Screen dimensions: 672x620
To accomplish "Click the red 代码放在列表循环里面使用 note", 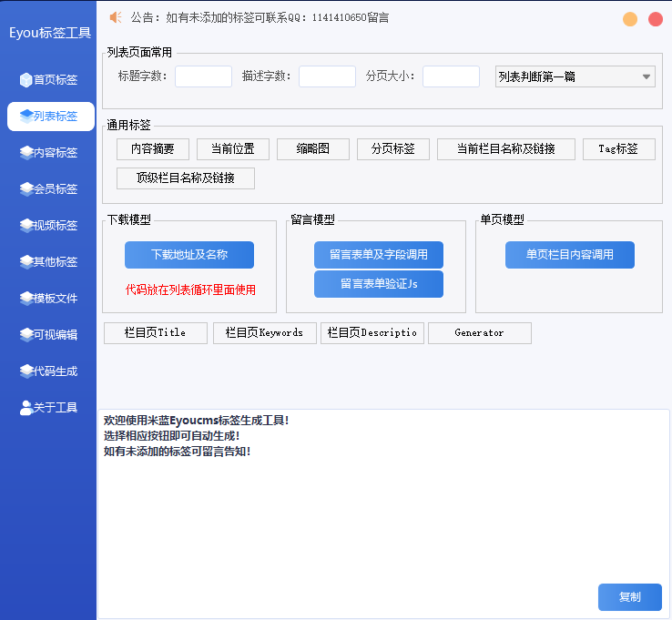I will 190,290.
